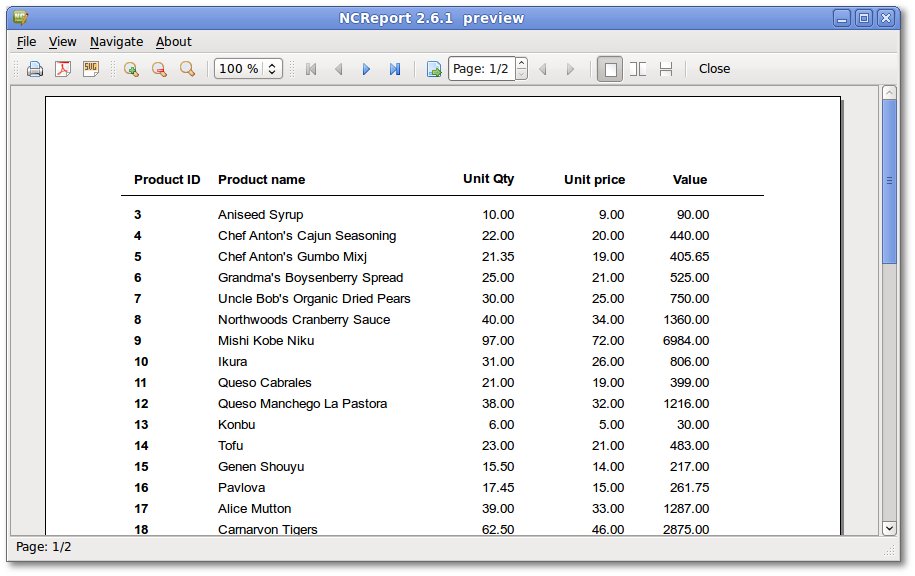915x576 pixels.
Task: Switch to facing pages view
Action: coord(638,69)
